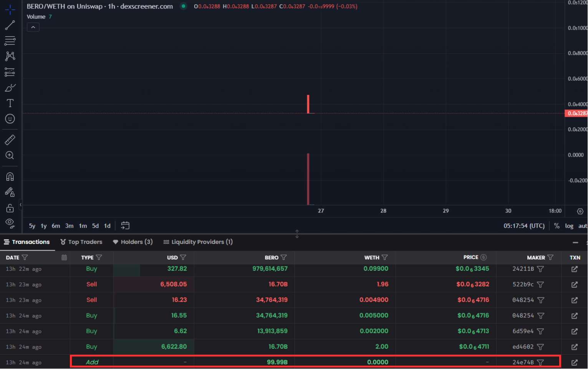The image size is (588, 369).
Task: Toggle magnet mode for drawings
Action: click(x=10, y=177)
